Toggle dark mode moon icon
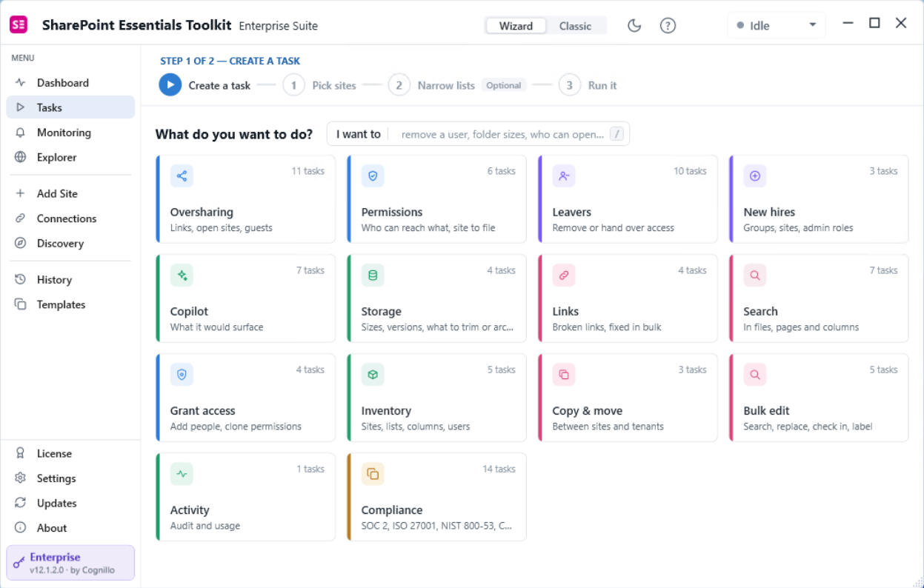924x588 pixels. (x=634, y=25)
